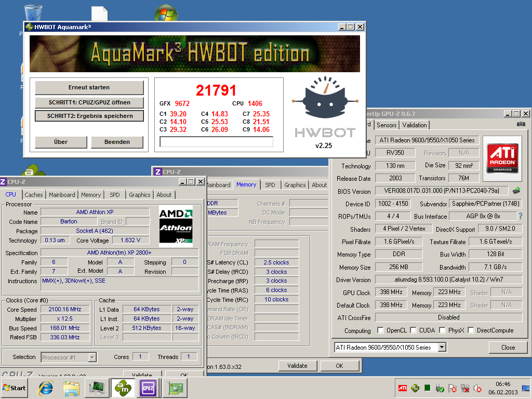Click the blank document desktop icon
Image resolution: width=532 pixels, height=399 pixels.
click(99, 14)
